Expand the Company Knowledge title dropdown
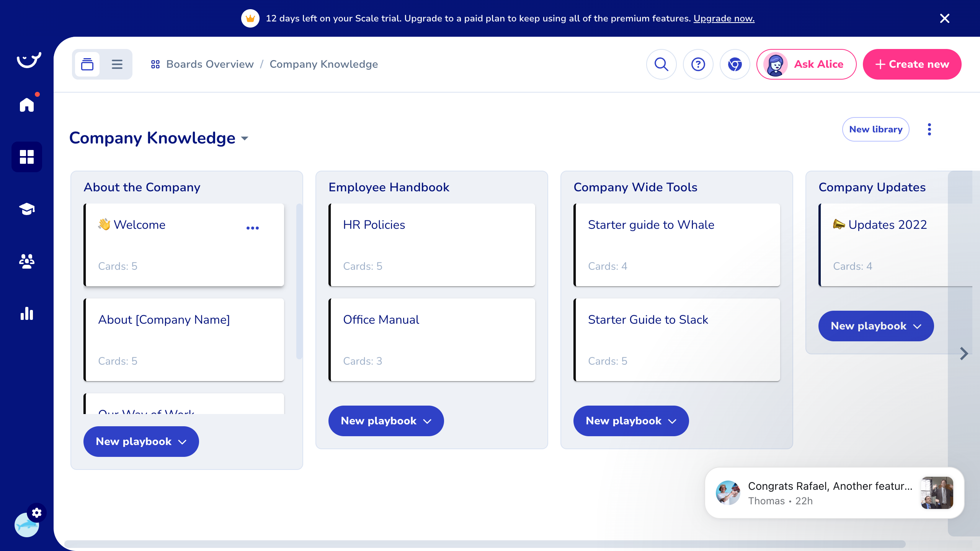The width and height of the screenshot is (980, 551). pyautogui.click(x=245, y=139)
